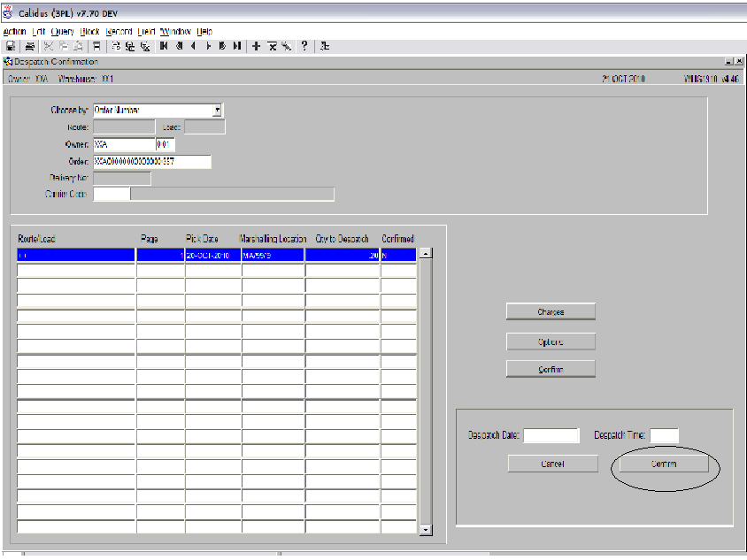Viewport: 747px width, 560px height.
Task: Click the Calidus application title bar icon
Action: click(8, 12)
